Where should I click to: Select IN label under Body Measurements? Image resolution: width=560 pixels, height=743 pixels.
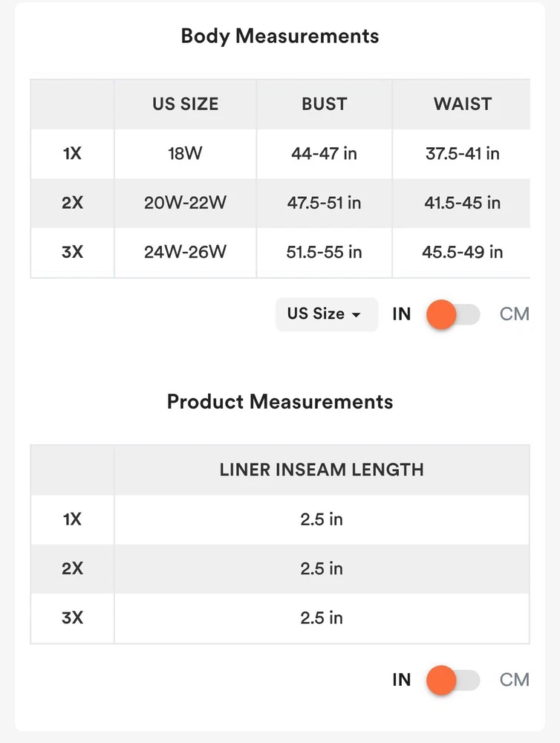pyautogui.click(x=402, y=314)
